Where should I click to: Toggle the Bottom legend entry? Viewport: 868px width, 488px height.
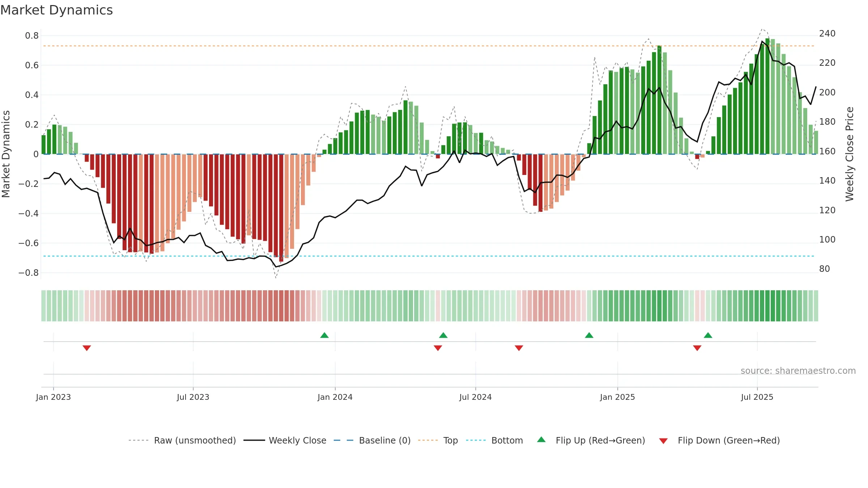pyautogui.click(x=495, y=440)
